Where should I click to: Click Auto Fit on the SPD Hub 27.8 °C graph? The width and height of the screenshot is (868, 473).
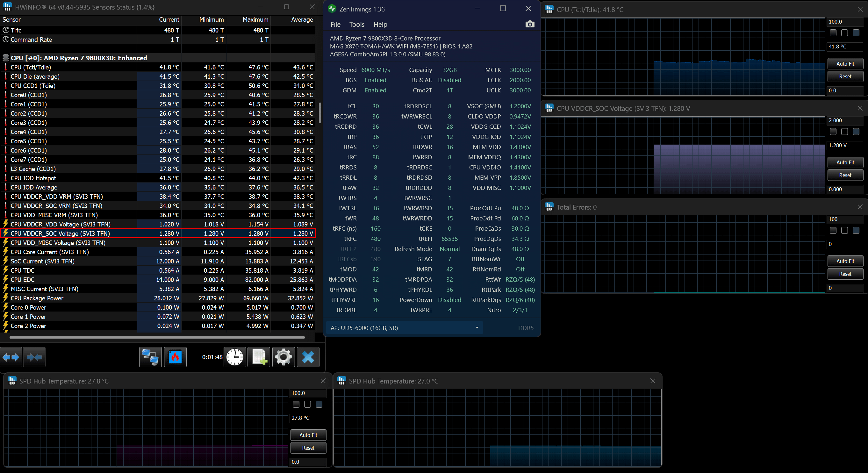[x=308, y=435]
